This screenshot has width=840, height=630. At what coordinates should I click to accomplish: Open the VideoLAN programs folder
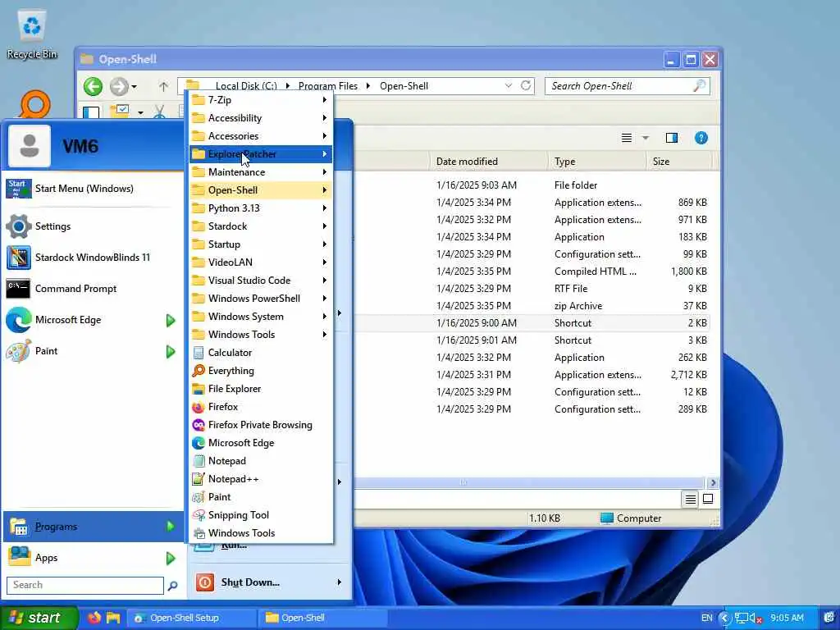[x=261, y=262]
